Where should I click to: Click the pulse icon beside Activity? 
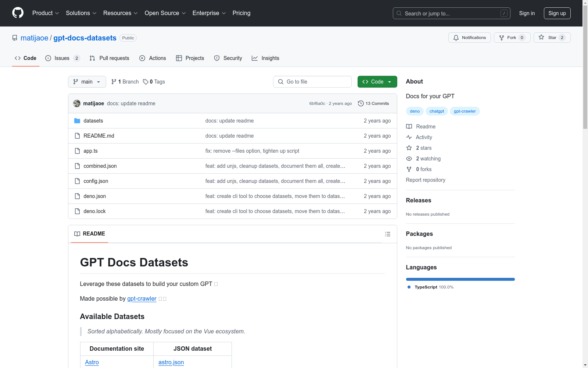point(409,137)
